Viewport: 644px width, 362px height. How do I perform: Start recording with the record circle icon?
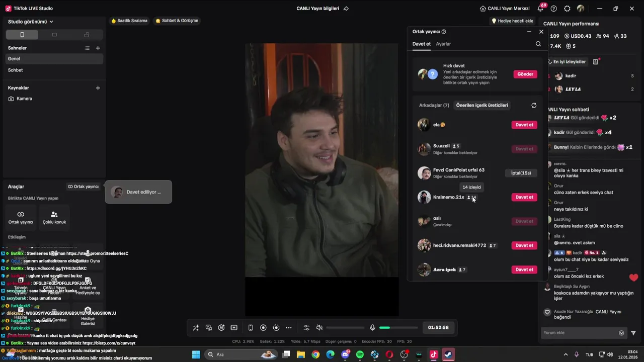click(x=263, y=328)
